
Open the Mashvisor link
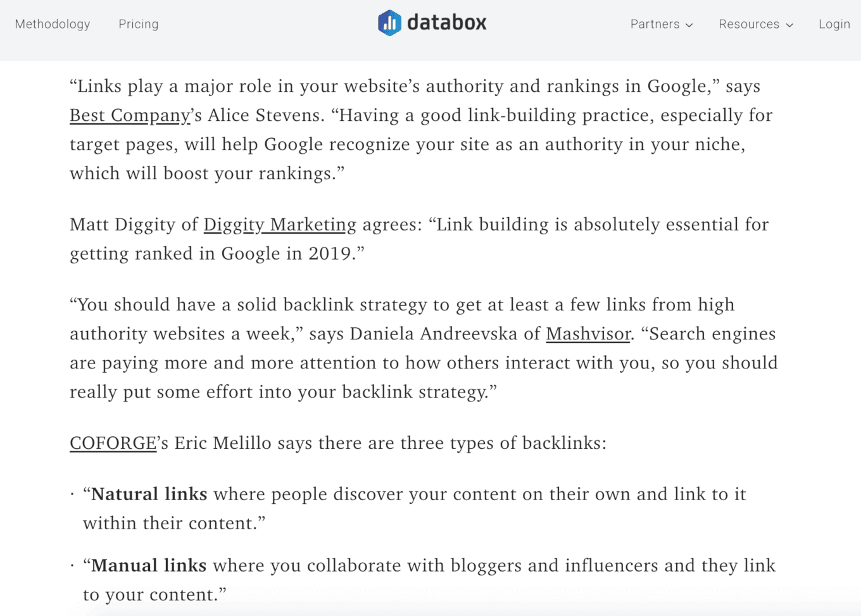[x=588, y=334]
